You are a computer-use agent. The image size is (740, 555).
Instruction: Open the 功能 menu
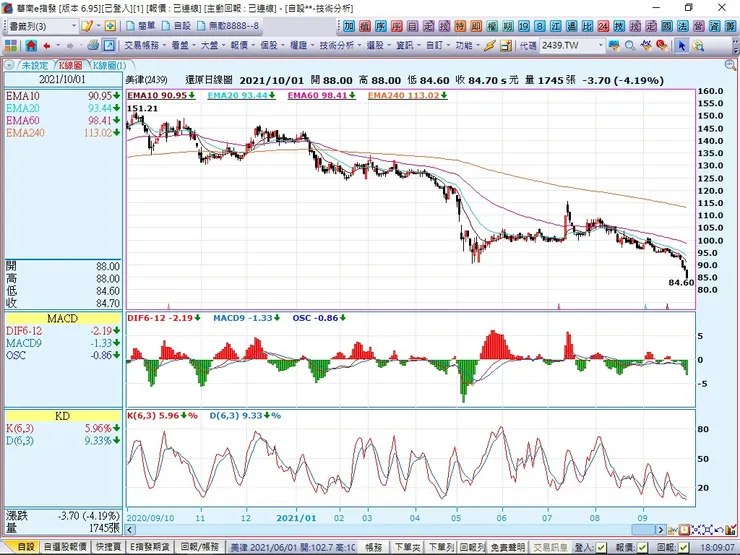coord(467,46)
